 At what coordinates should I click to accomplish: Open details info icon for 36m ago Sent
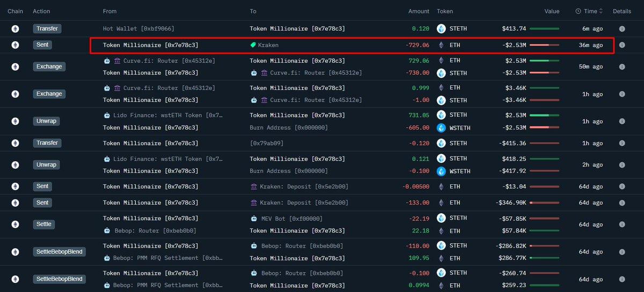click(622, 45)
